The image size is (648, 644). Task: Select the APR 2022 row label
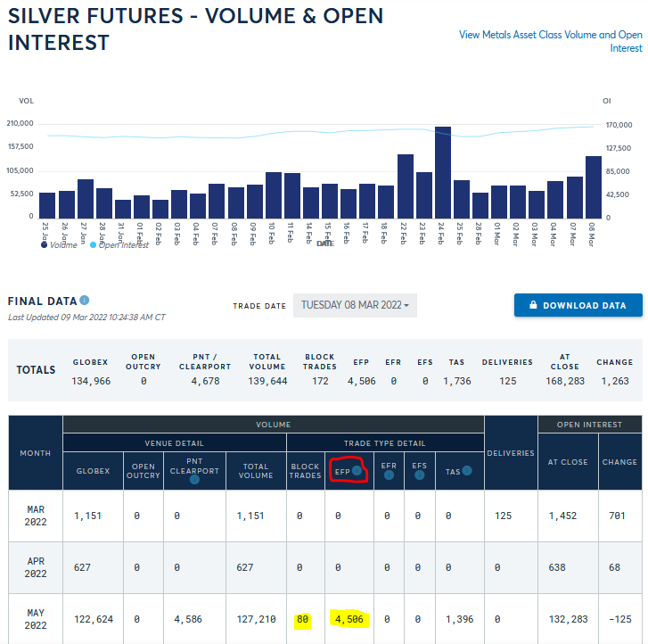coord(36,567)
